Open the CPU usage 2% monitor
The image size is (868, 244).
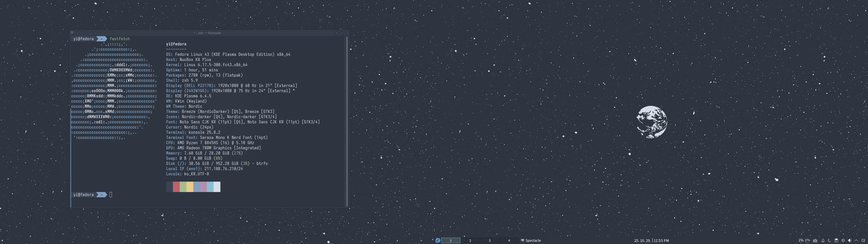click(x=801, y=240)
